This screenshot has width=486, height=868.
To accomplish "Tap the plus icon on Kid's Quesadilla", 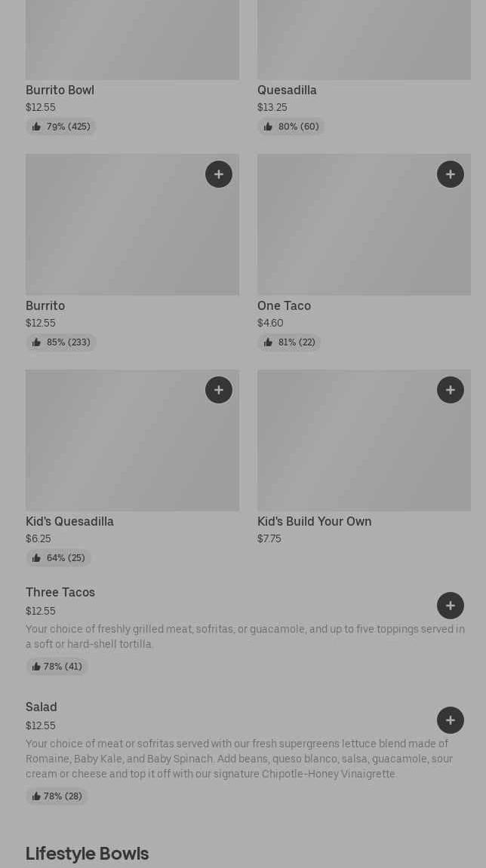I will click(x=218, y=390).
